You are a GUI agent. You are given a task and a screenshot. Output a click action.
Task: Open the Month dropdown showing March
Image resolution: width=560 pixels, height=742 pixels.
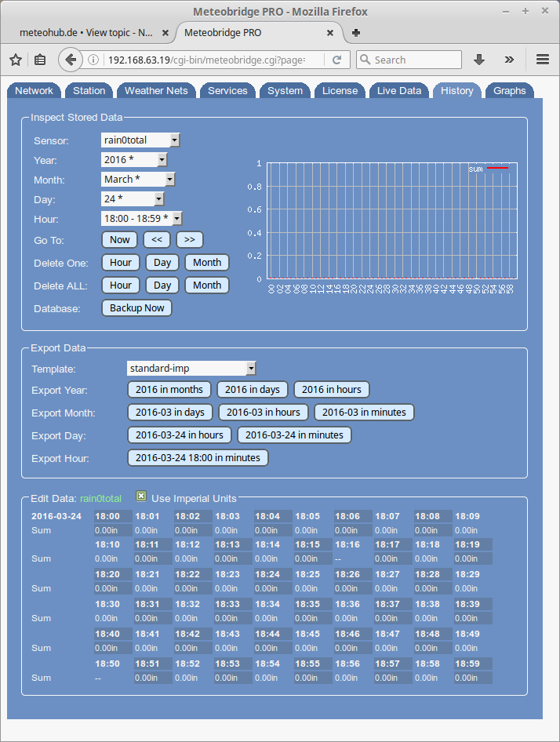pyautogui.click(x=137, y=180)
